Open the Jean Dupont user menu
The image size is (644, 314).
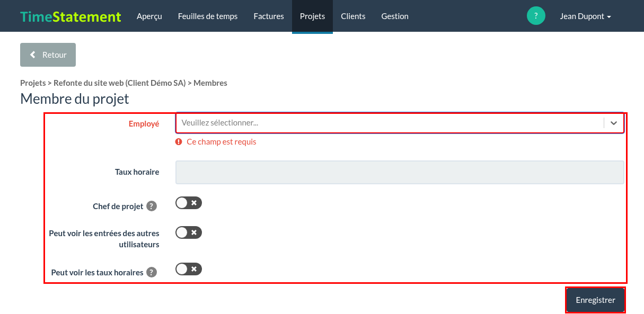tap(585, 16)
